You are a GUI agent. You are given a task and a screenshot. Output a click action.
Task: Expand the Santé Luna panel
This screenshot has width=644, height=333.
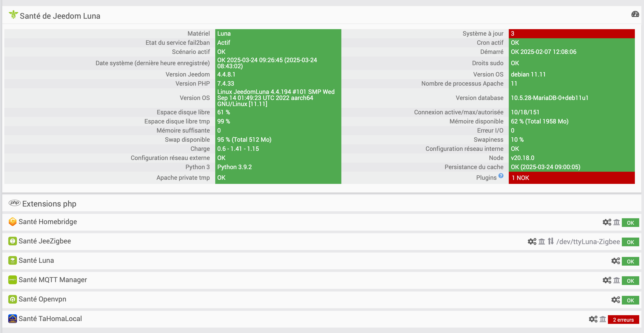point(322,261)
